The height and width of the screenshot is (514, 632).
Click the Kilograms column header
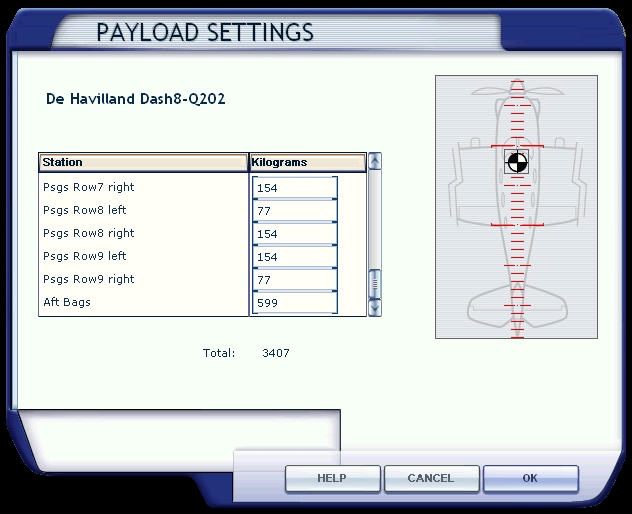(x=306, y=162)
